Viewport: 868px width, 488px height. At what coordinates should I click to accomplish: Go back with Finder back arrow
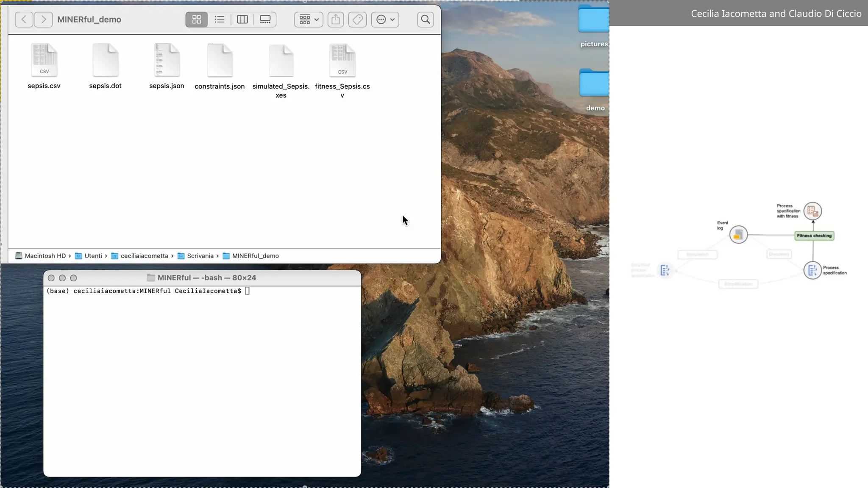click(24, 19)
